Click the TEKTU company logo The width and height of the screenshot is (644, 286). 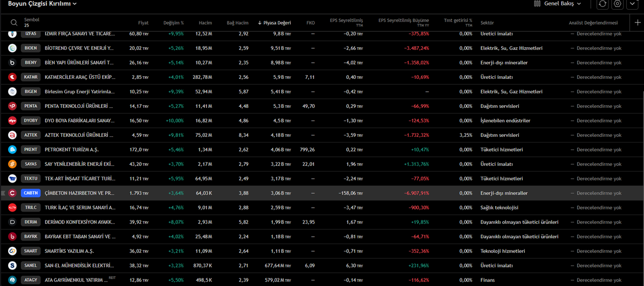(12, 179)
